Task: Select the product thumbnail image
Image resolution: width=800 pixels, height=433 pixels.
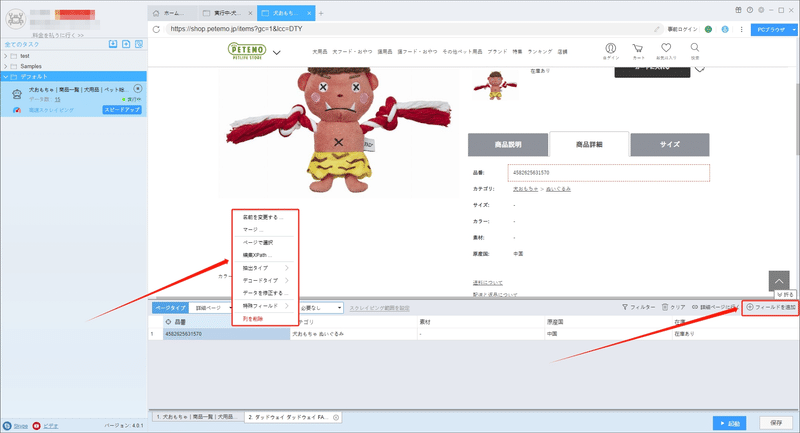Action: point(495,85)
